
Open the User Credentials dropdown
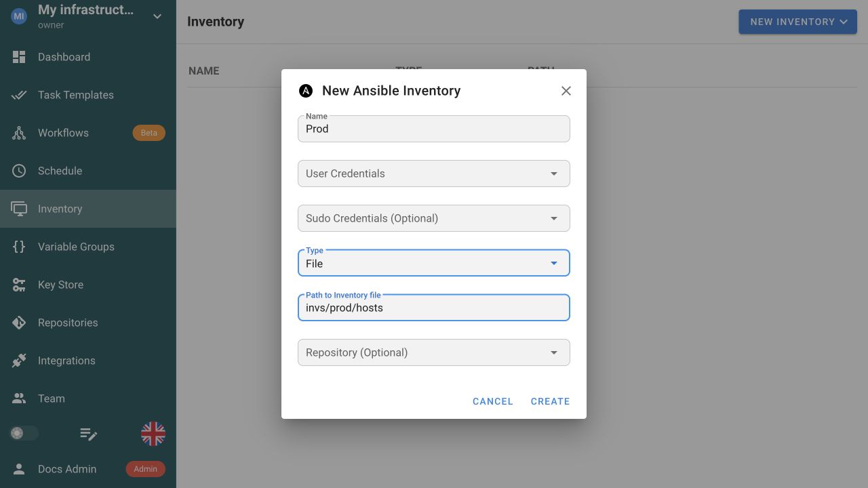tap(434, 174)
